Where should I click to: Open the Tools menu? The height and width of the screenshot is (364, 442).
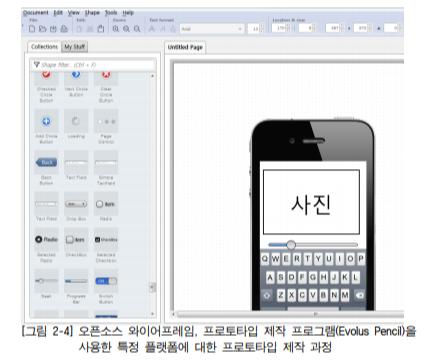pos(111,13)
